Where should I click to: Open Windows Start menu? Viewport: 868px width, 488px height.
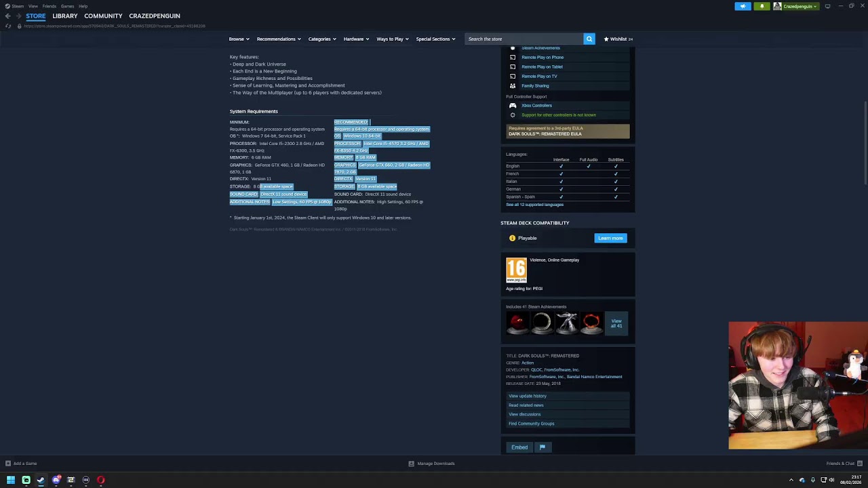[x=11, y=480]
